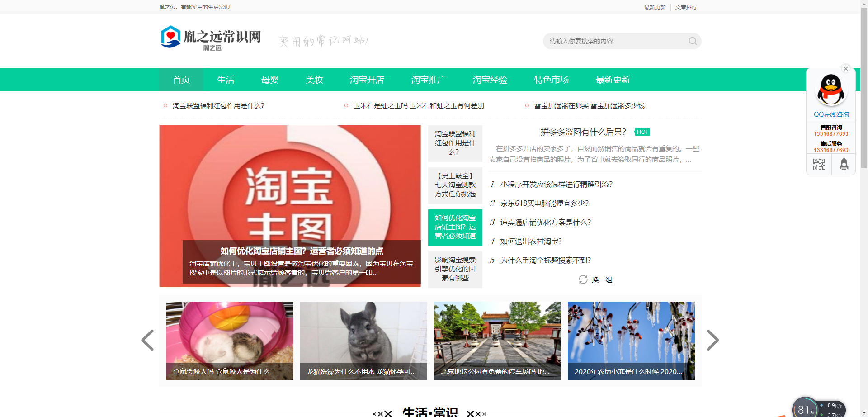The image size is (868, 417).
Task: Open the 淘宝开店 navigation tab
Action: 367,80
